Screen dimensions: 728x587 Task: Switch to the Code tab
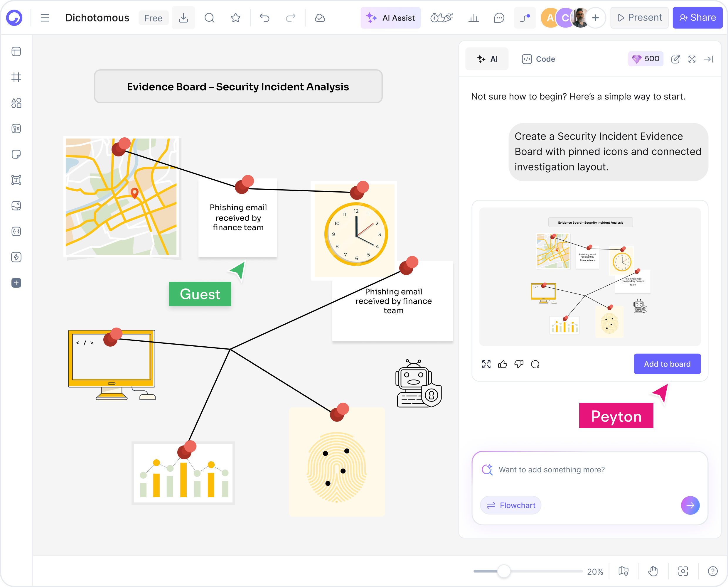pyautogui.click(x=539, y=59)
